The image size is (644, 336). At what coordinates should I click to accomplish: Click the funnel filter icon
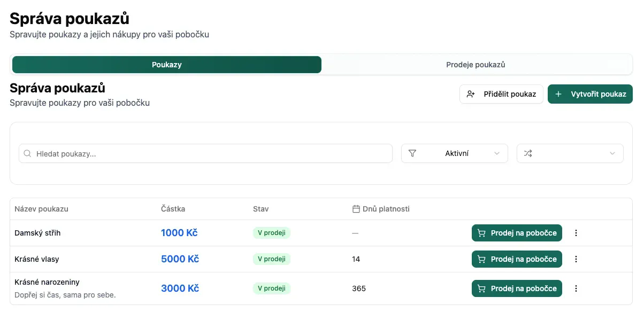pyautogui.click(x=412, y=153)
